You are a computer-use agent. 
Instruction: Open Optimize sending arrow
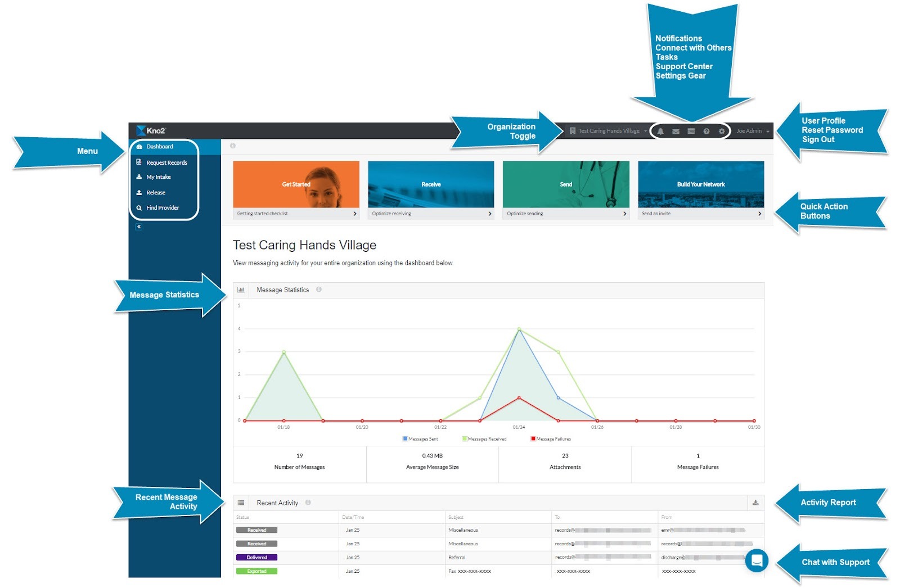coord(625,214)
